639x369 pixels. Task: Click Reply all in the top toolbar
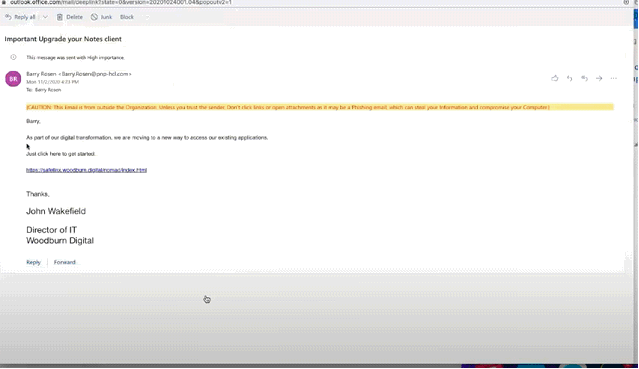point(20,17)
